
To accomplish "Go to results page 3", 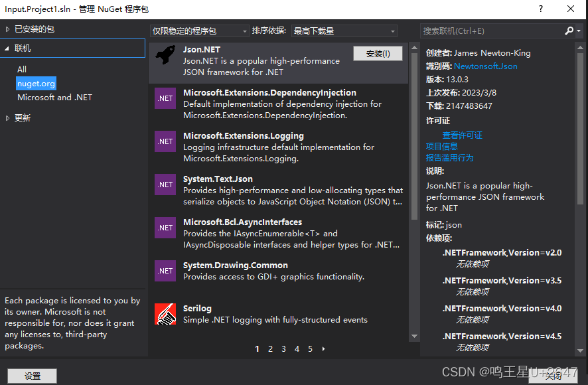I will 283,348.
